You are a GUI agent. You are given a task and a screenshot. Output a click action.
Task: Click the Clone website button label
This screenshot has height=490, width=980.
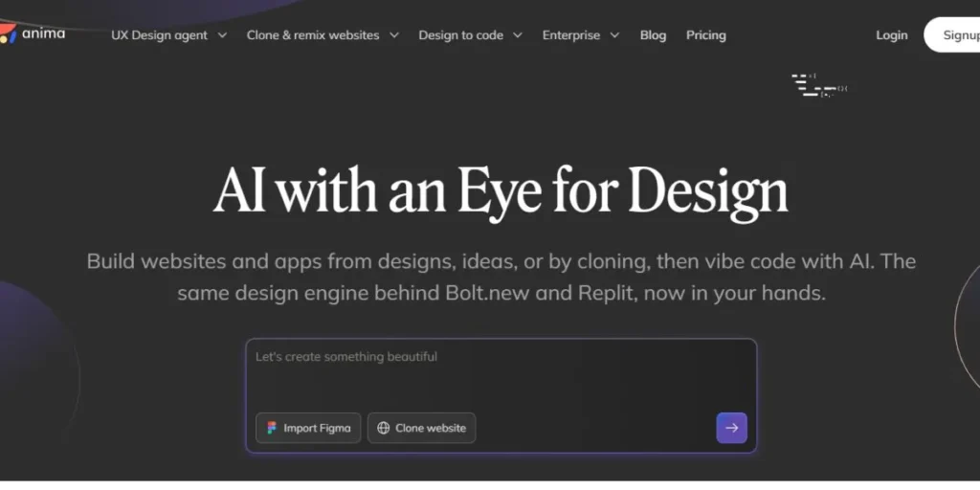[431, 428]
